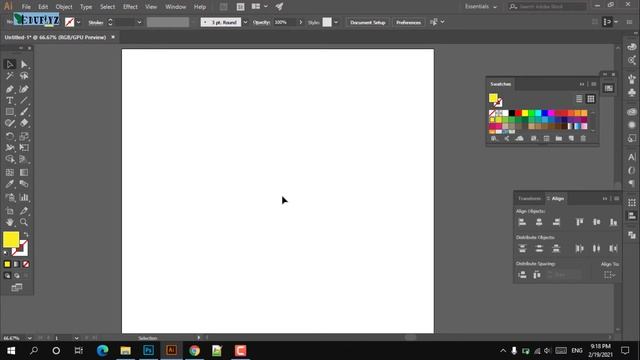Open stroke weight dropdown
This screenshot has height=360, width=640.
click(139, 22)
